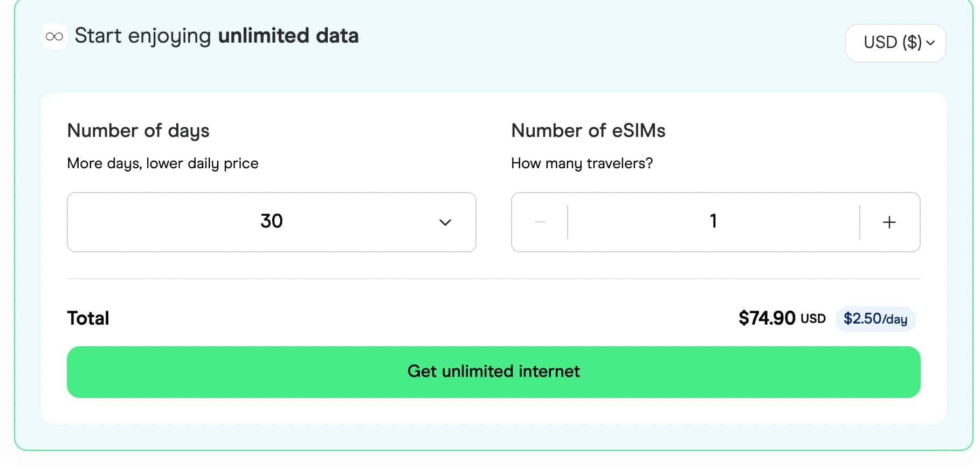Click the selected value 30 in days box
980x467 pixels.
[271, 221]
